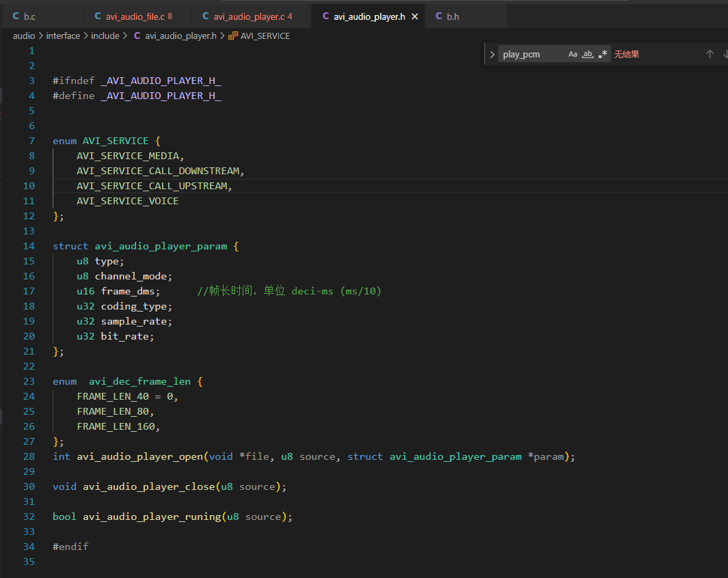The width and height of the screenshot is (728, 578).
Task: Click the AVI_SERVICE breadcrumb symbol
Action: pos(265,36)
